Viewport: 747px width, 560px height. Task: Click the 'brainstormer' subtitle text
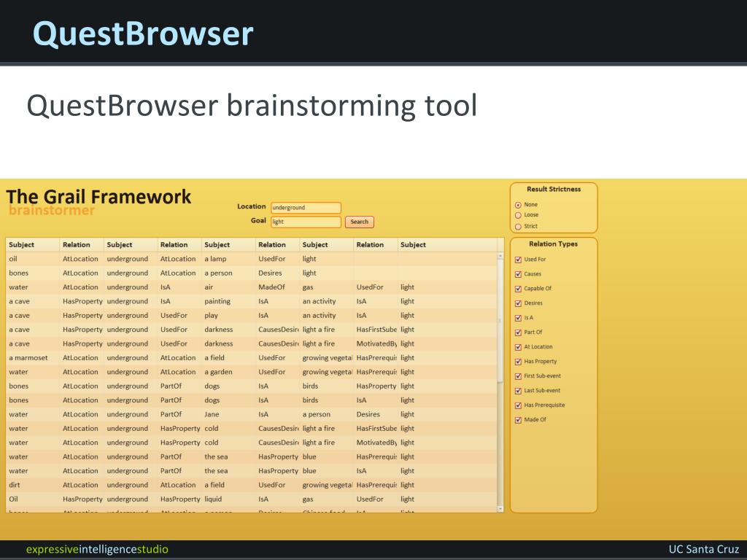(x=52, y=211)
